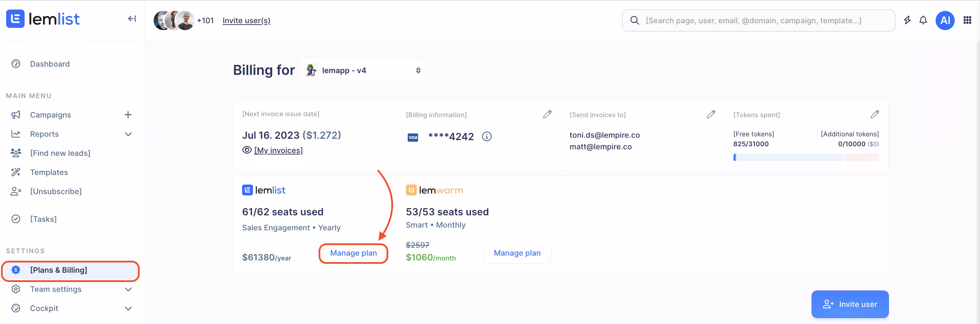980x324 pixels.
Task: Click Manage plan for lemlist
Action: coord(353,253)
